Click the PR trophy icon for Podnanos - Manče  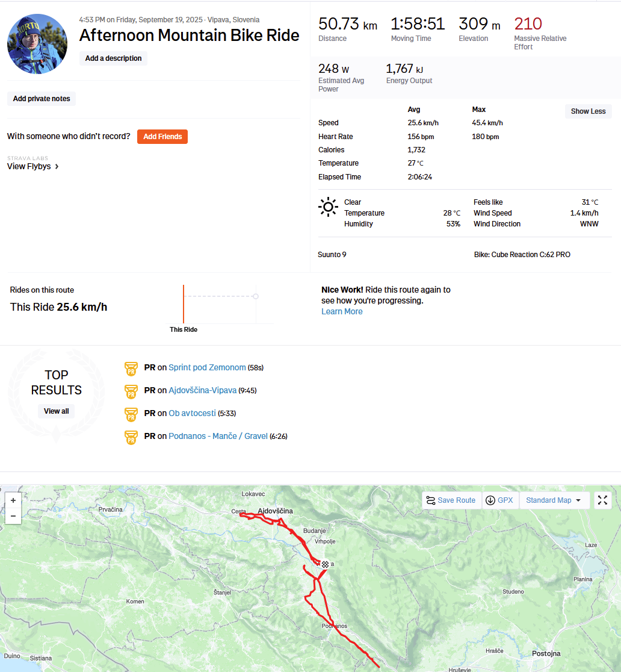[x=131, y=437]
